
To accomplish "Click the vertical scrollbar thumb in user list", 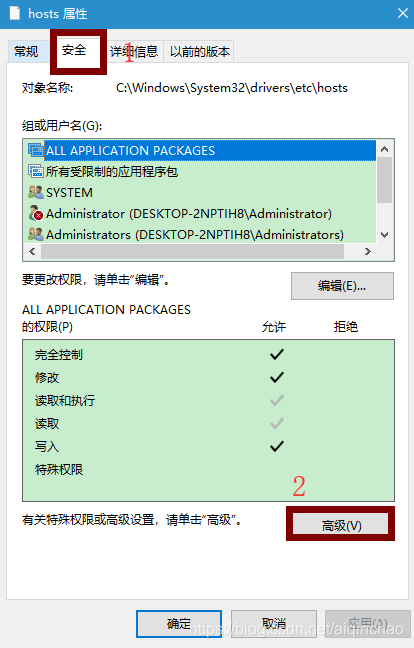I will click(x=385, y=181).
